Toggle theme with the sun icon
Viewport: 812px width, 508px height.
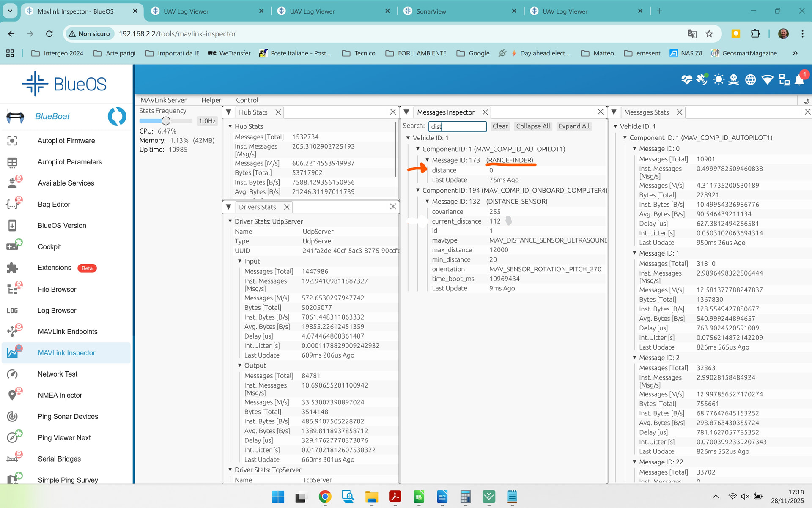click(x=718, y=79)
